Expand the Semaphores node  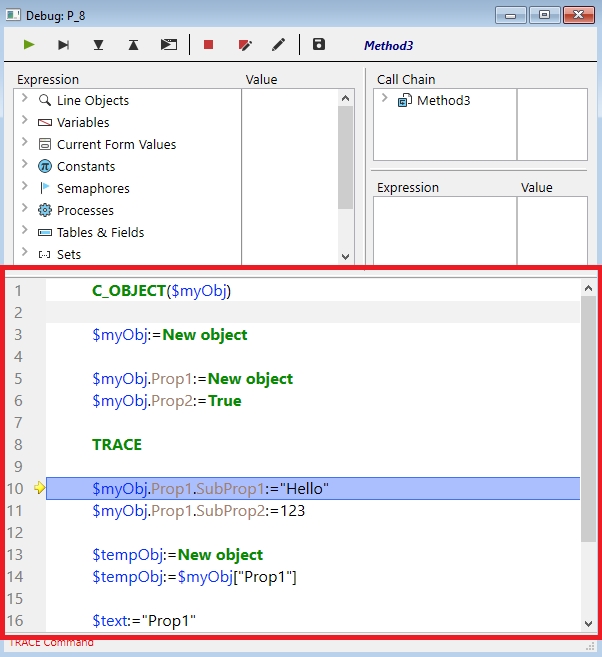tap(25, 188)
